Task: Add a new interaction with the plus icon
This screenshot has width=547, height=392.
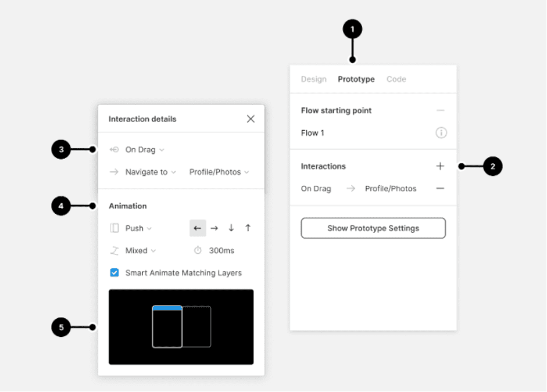Action: (440, 166)
